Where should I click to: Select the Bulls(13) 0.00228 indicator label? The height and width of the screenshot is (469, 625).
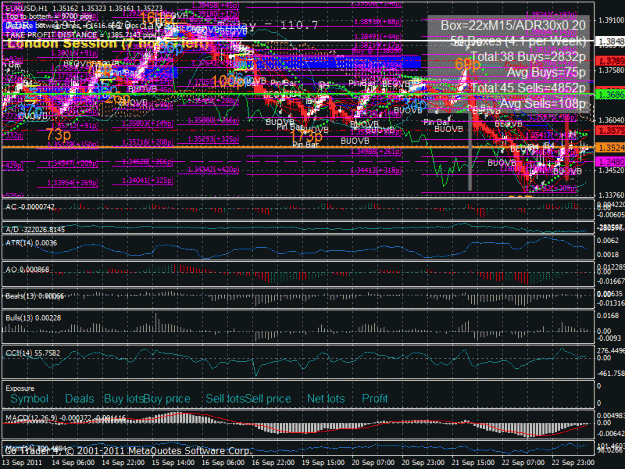click(33, 318)
